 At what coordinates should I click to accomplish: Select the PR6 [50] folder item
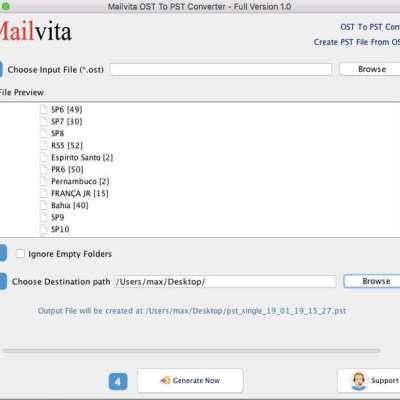point(67,169)
